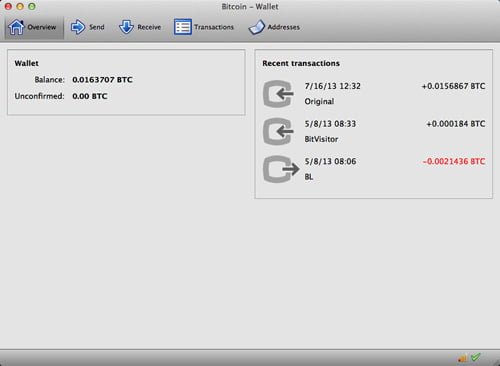Go to the Addresses tab label
The width and height of the screenshot is (500, 366).
point(284,27)
